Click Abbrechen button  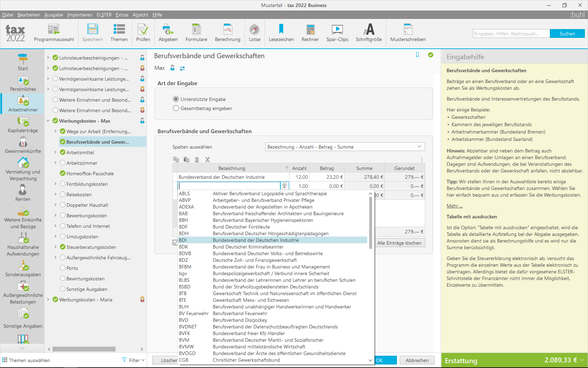click(417, 360)
